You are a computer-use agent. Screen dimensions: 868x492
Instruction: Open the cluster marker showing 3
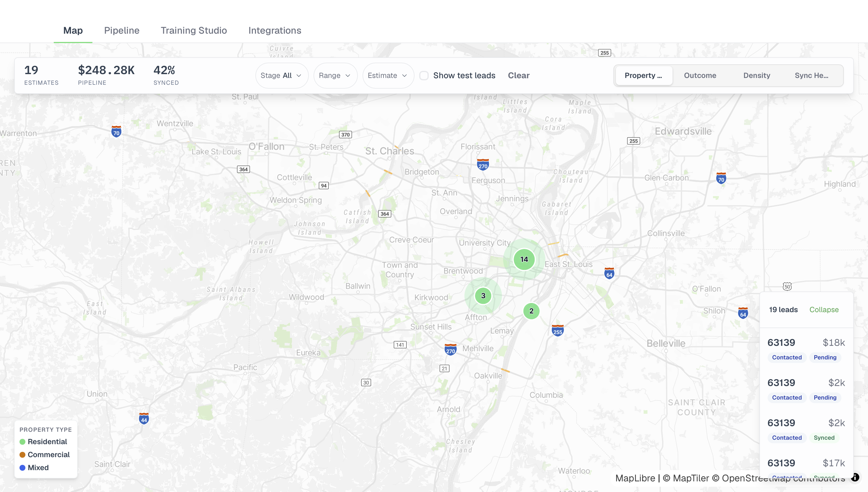point(483,296)
